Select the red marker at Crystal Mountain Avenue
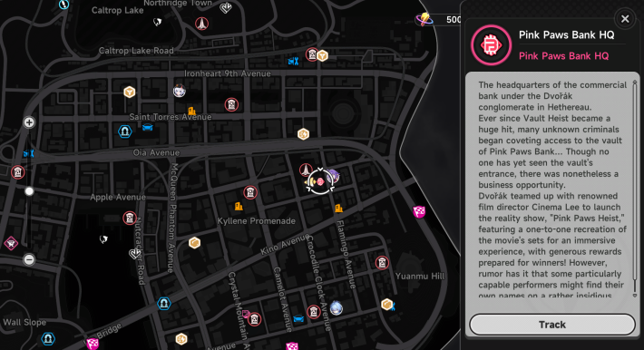The height and width of the screenshot is (350, 644). [x=254, y=319]
